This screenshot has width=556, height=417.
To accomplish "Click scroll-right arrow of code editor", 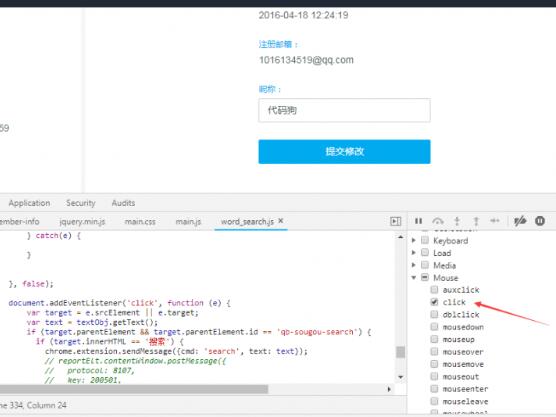I will (389, 389).
